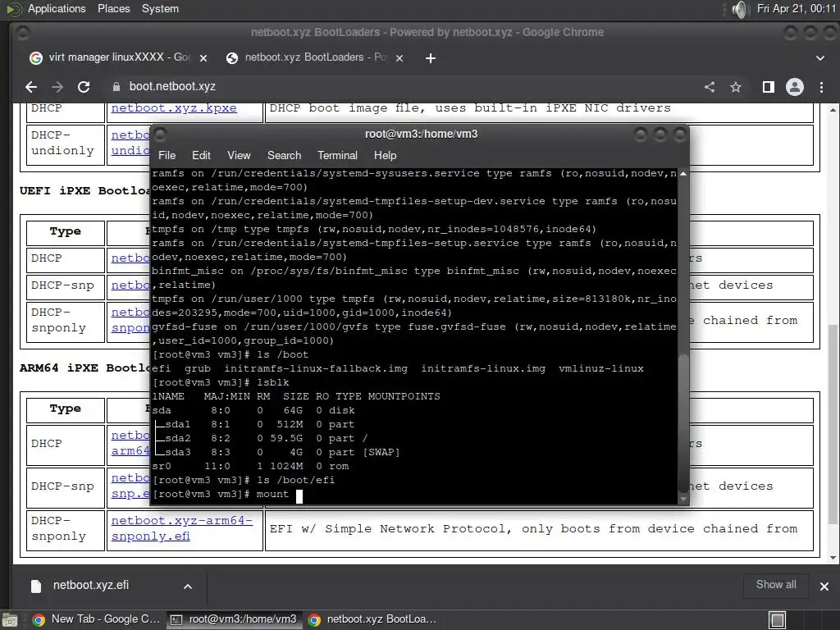Click the padlock site info icon
Screen dimensions: 840x630
[x=116, y=87]
